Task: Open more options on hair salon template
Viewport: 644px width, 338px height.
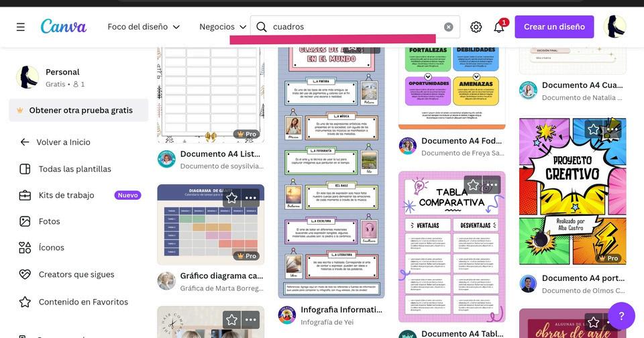Action: pos(250,319)
